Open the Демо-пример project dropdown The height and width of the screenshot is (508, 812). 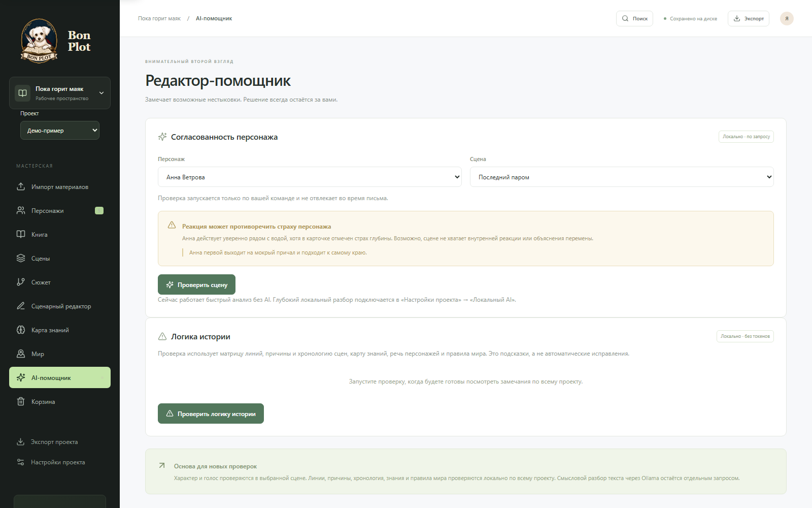pyautogui.click(x=60, y=131)
